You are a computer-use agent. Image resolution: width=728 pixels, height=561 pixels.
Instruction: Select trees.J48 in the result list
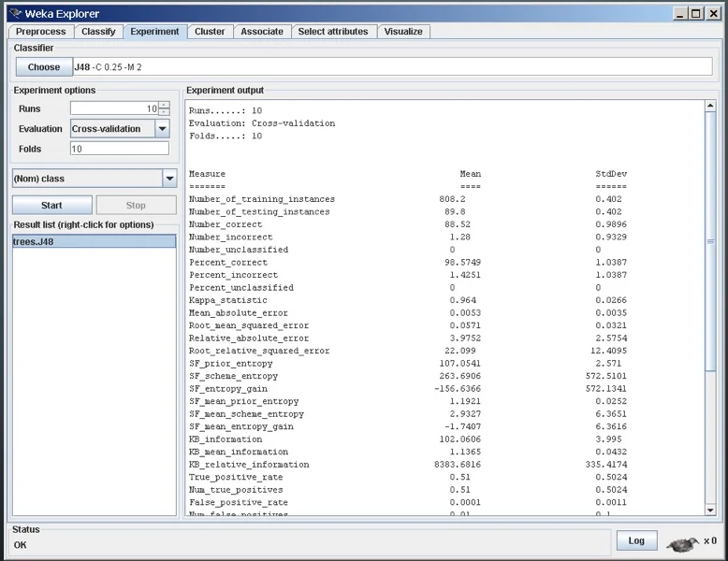(95, 241)
